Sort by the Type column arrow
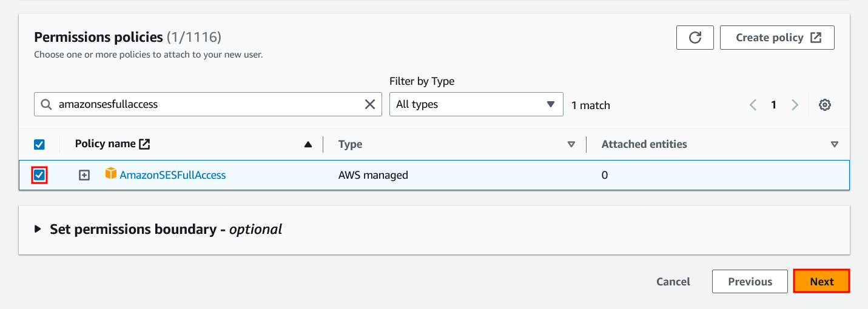The width and height of the screenshot is (868, 309). (x=571, y=144)
